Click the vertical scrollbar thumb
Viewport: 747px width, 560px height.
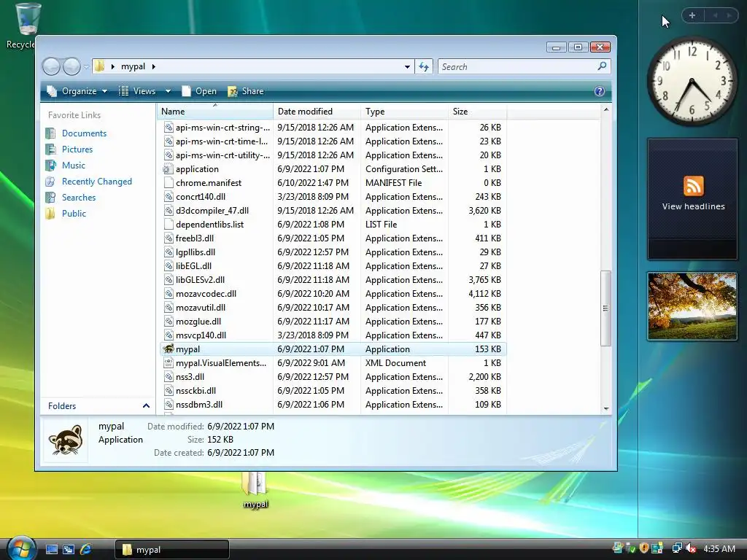(x=606, y=308)
